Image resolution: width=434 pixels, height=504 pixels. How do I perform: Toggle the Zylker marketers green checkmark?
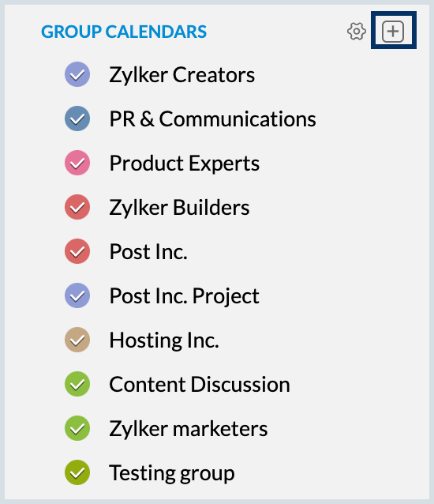pyautogui.click(x=77, y=428)
